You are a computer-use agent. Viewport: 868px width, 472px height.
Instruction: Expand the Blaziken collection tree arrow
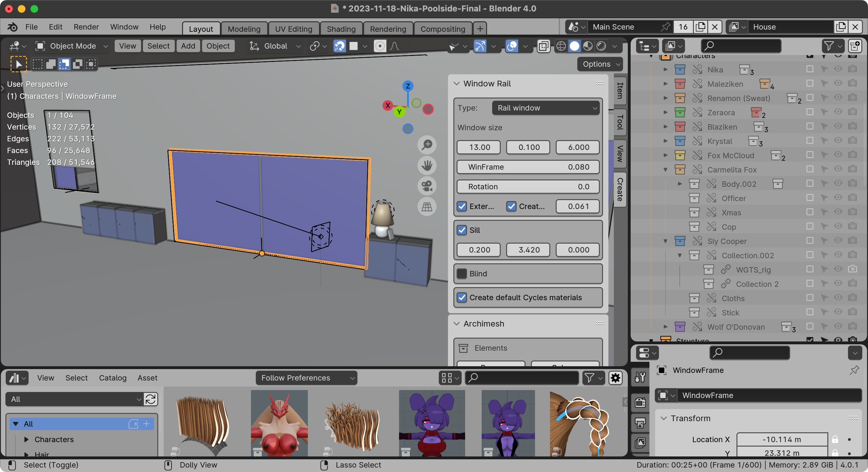pos(666,127)
